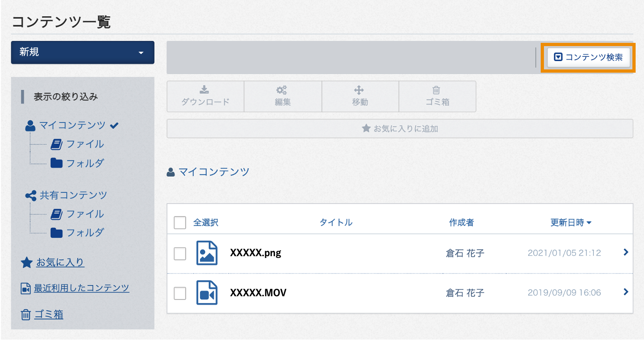This screenshot has width=644, height=340.
Task: Expand the コンテンツ検索 search panel
Action: [x=589, y=58]
